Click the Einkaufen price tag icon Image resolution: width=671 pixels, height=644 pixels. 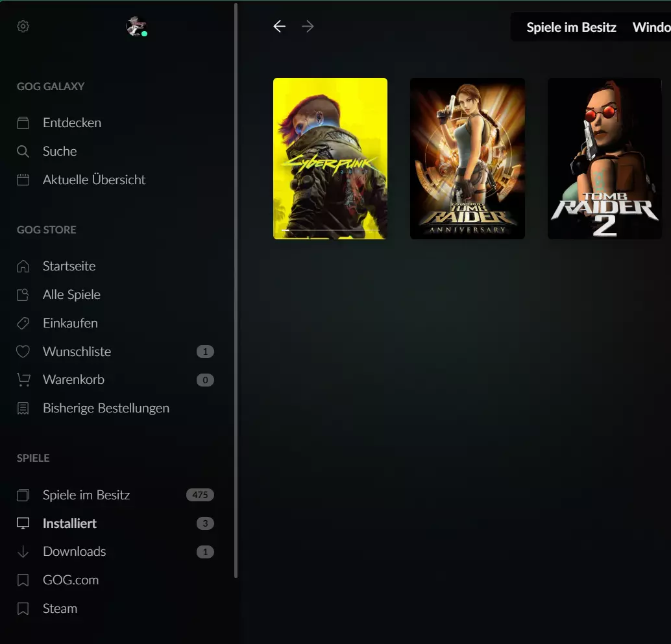(x=23, y=323)
